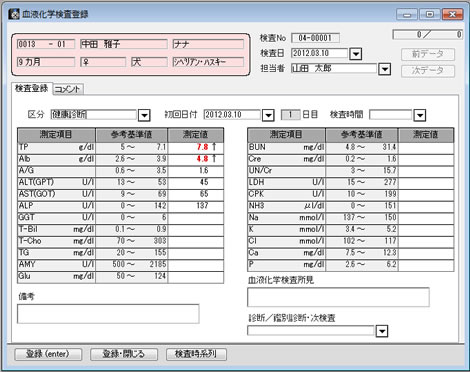This screenshot has height=372, width=470.
Task: Click the ALP measured value 137
Action: pos(196,206)
